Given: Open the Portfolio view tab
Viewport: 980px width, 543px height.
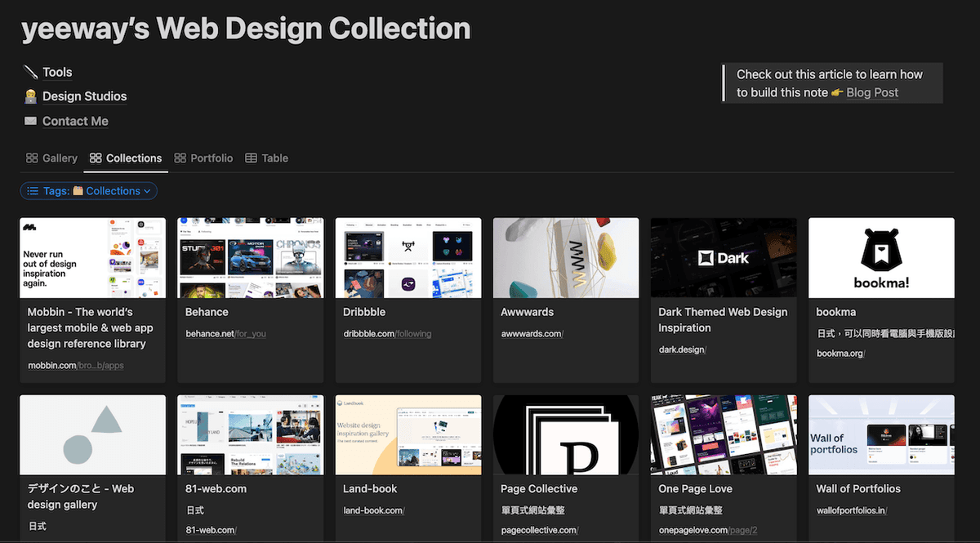Looking at the screenshot, I should pos(203,158).
